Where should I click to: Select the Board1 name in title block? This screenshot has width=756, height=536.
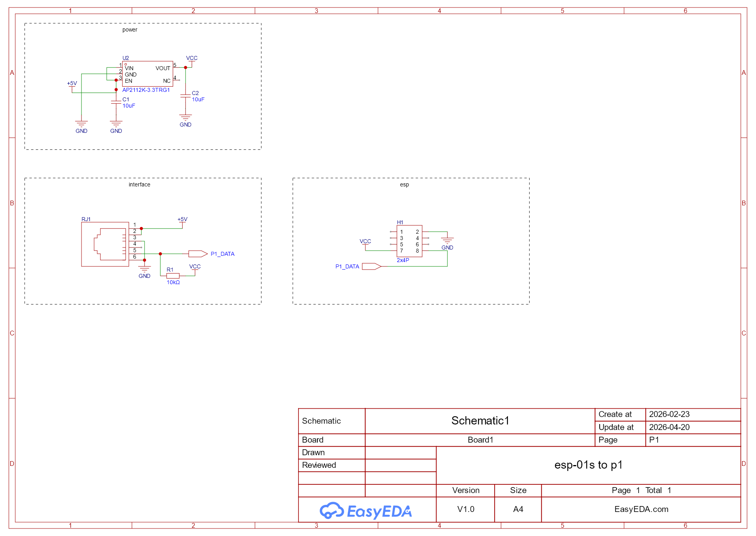pyautogui.click(x=480, y=440)
